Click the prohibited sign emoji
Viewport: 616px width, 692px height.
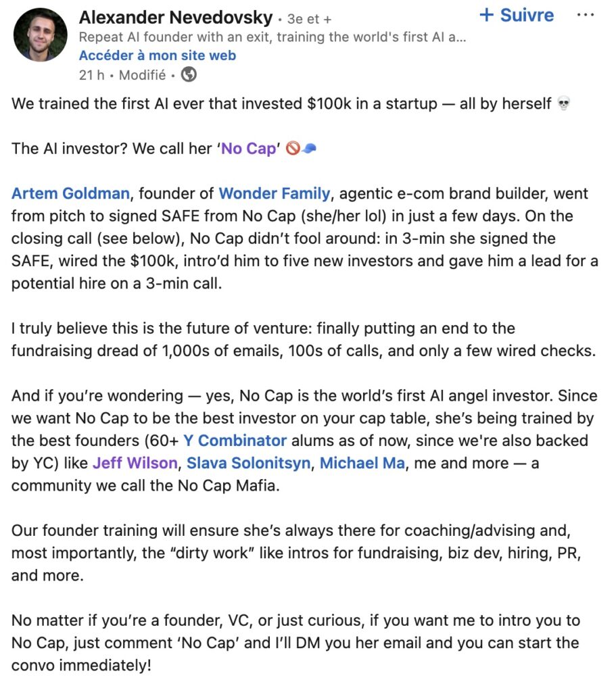click(293, 148)
